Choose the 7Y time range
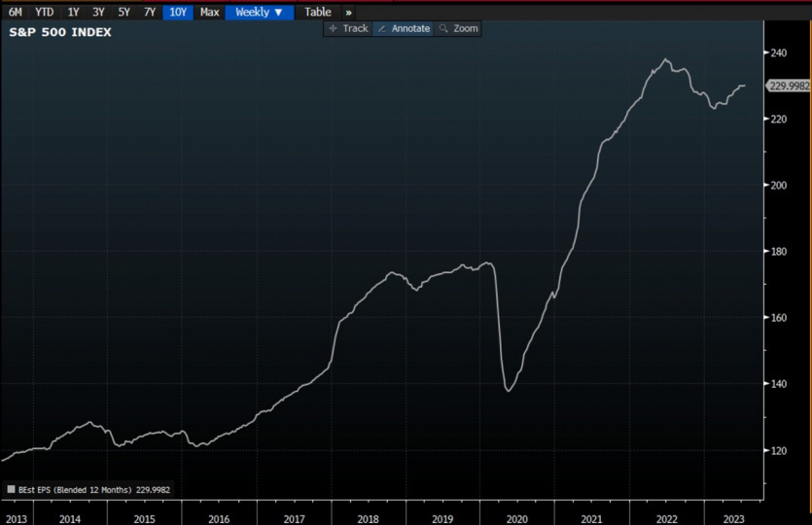Screen dimensions: 812x525 tap(150, 12)
